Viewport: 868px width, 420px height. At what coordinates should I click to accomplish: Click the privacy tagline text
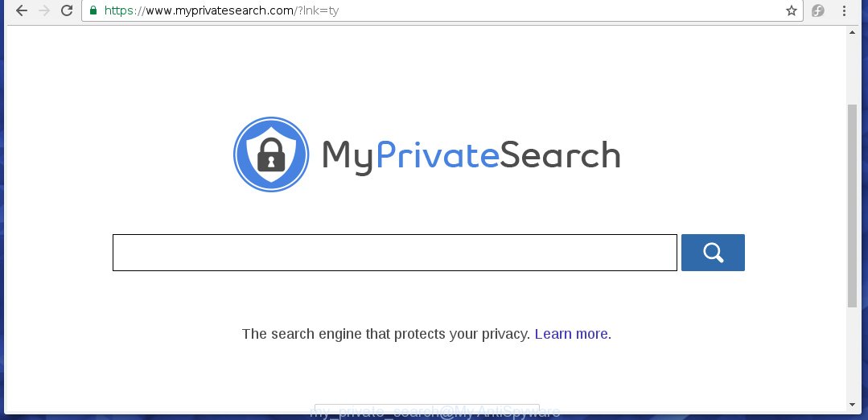point(386,334)
